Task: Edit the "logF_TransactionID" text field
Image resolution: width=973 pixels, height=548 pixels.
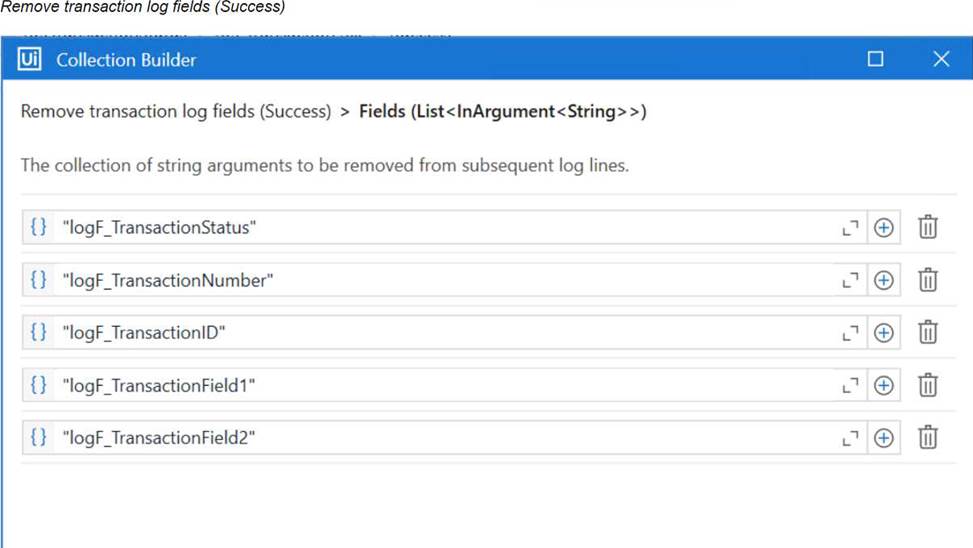Action: coord(444,333)
